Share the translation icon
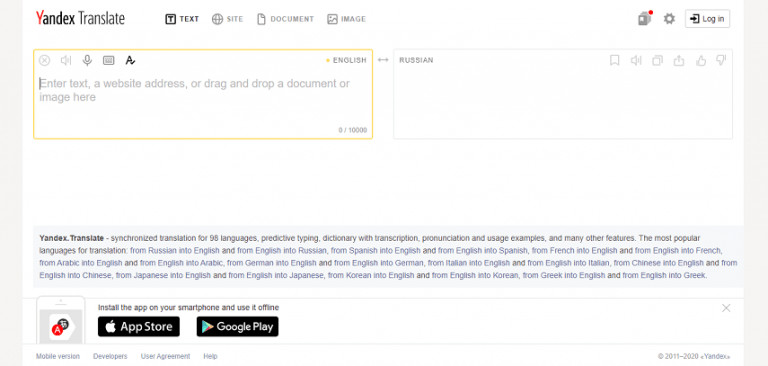Image resolution: width=768 pixels, height=366 pixels. point(679,60)
